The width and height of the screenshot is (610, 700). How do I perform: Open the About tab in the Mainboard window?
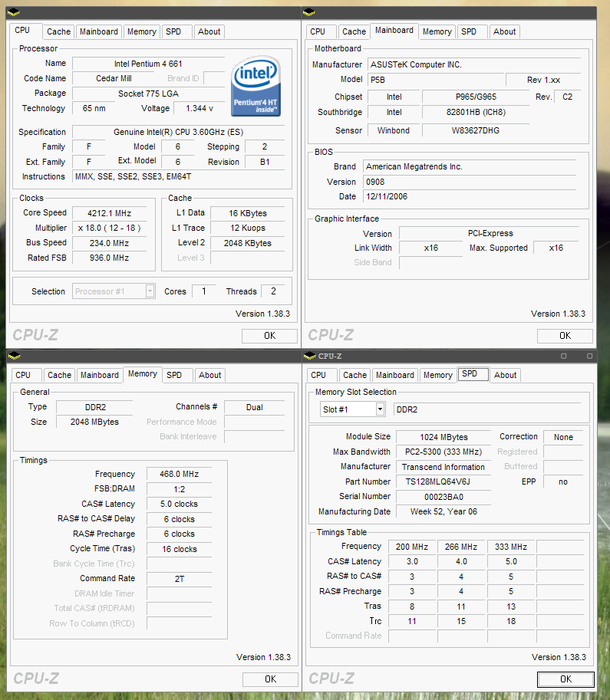(x=504, y=31)
